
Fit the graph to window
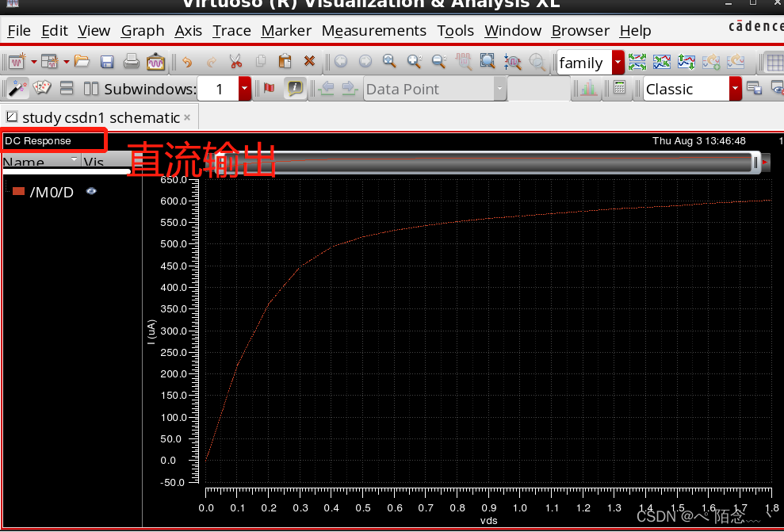click(x=488, y=62)
